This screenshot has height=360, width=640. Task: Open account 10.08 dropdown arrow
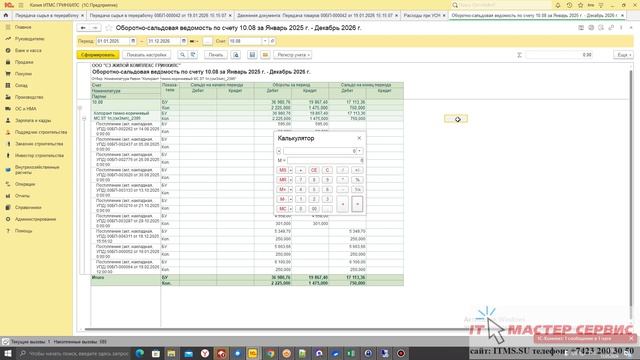[x=265, y=41]
